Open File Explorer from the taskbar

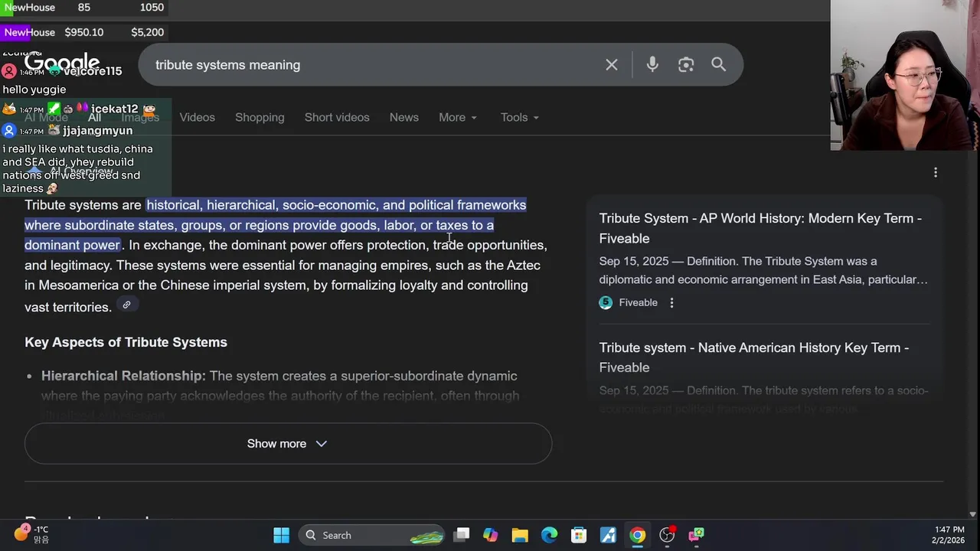pos(520,535)
